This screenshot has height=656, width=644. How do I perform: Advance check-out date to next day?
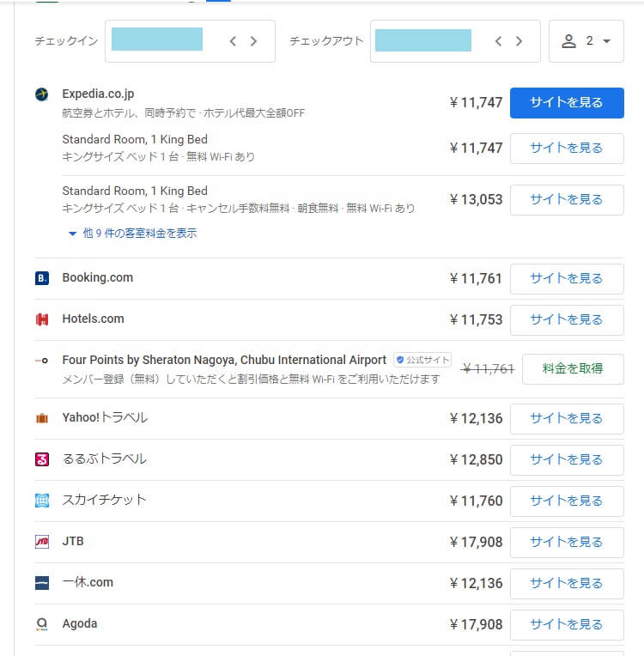click(519, 41)
